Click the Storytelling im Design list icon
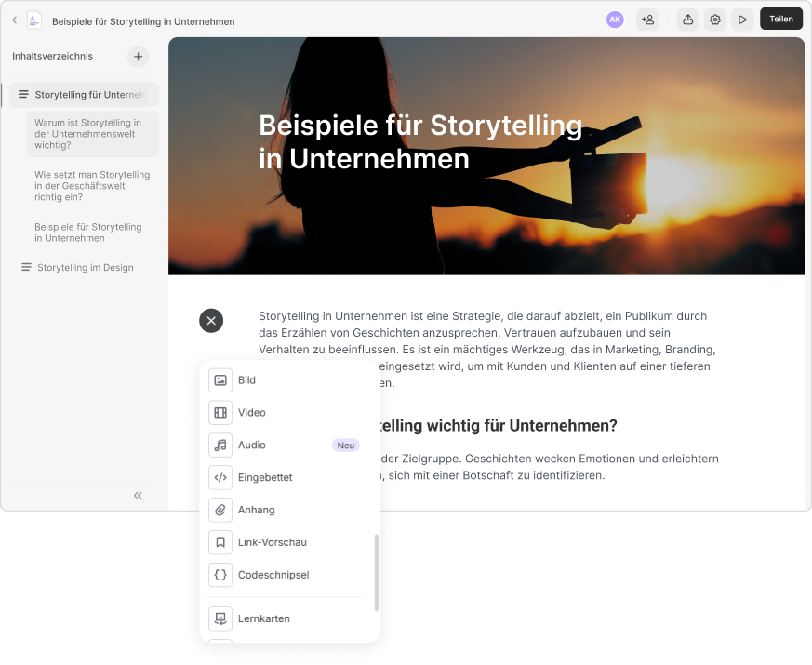The height and width of the screenshot is (665, 812). tap(26, 267)
